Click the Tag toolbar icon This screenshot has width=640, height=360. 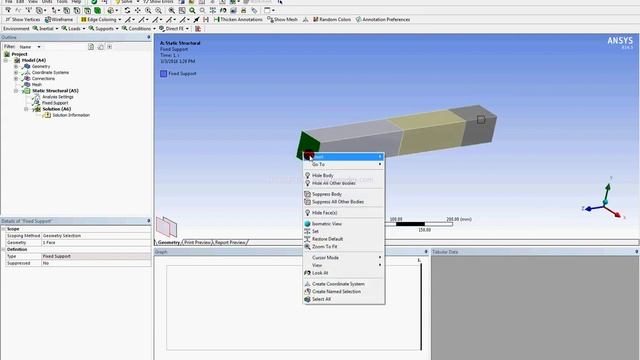pyautogui.click(x=254, y=10)
